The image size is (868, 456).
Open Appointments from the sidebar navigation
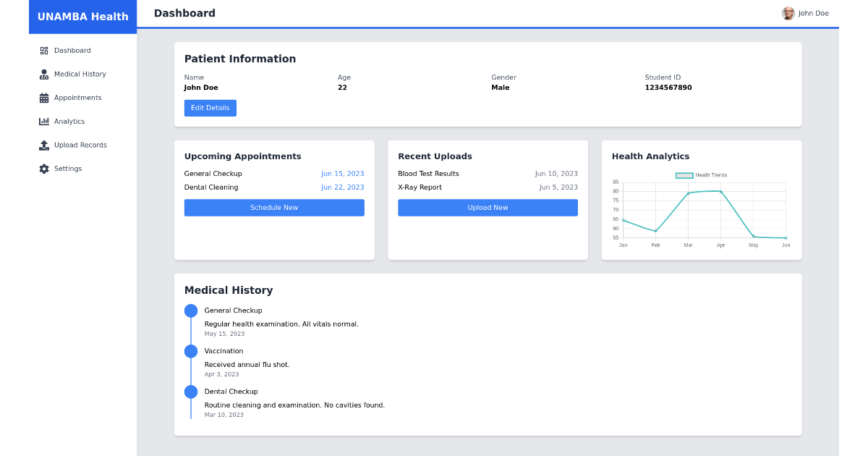(77, 97)
